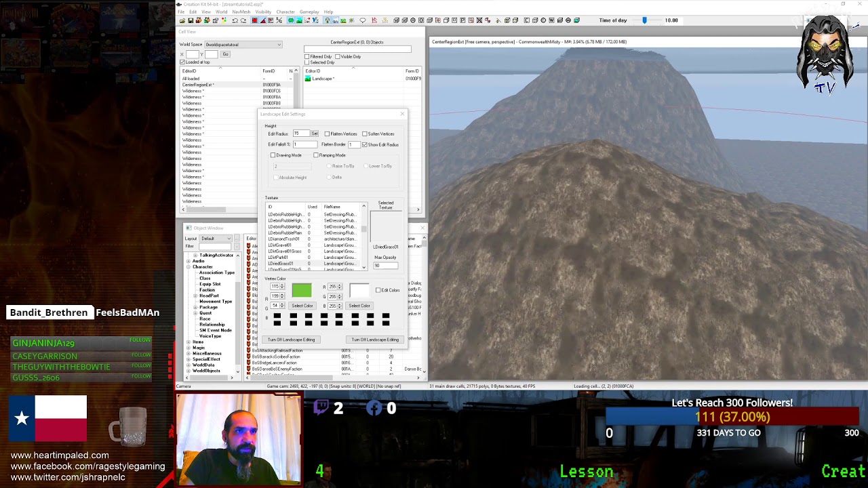Expand the Quest tree node
The width and height of the screenshot is (868, 488).
(195, 313)
